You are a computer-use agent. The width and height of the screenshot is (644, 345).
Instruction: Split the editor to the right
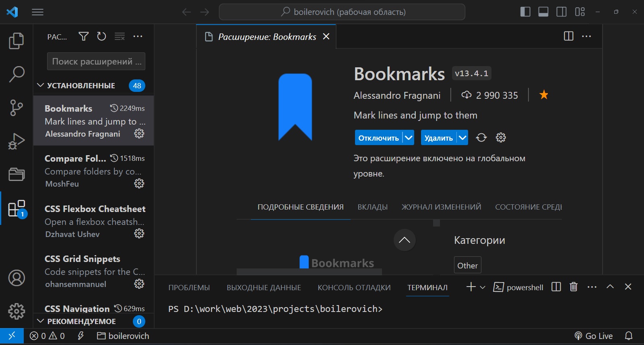569,36
